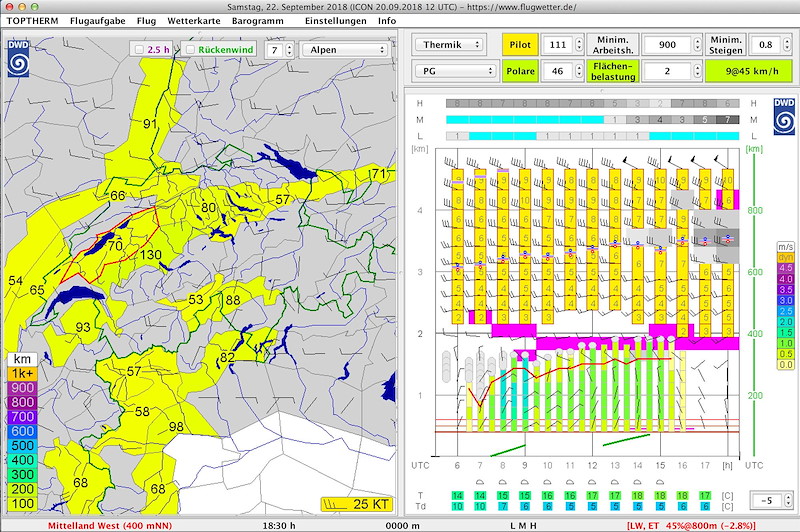Click the DWD logo on the map

18,58
